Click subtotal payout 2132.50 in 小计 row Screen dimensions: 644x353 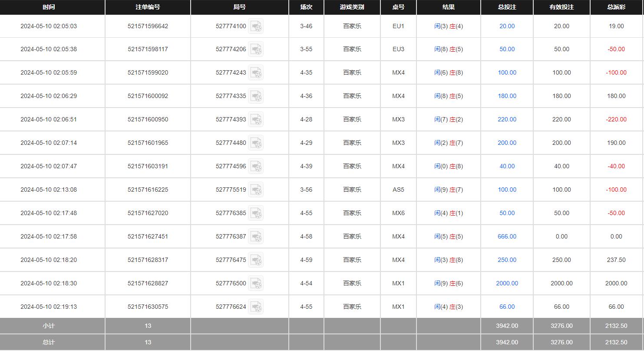(x=616, y=326)
